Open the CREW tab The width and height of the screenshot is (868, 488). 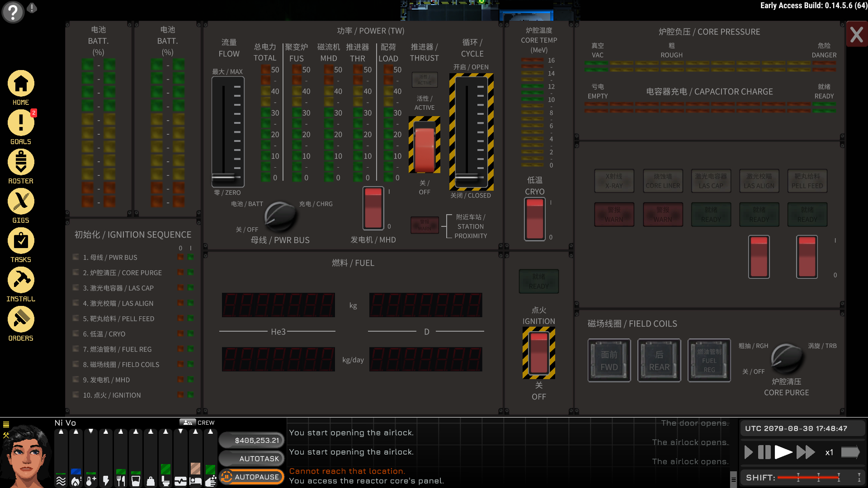click(x=197, y=422)
